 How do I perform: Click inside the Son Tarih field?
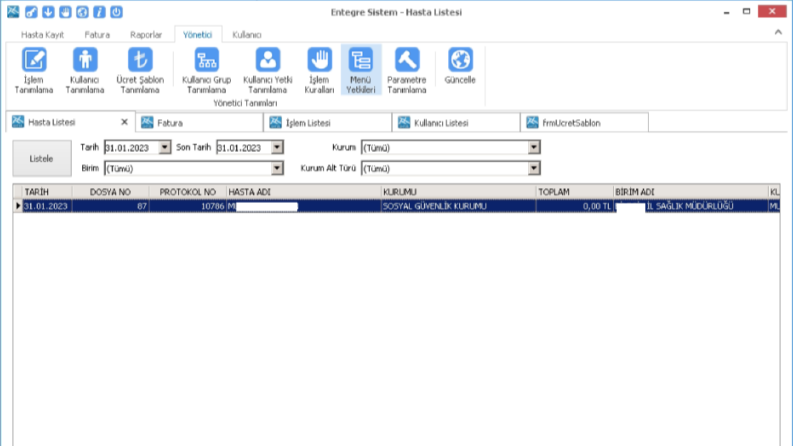[244, 148]
